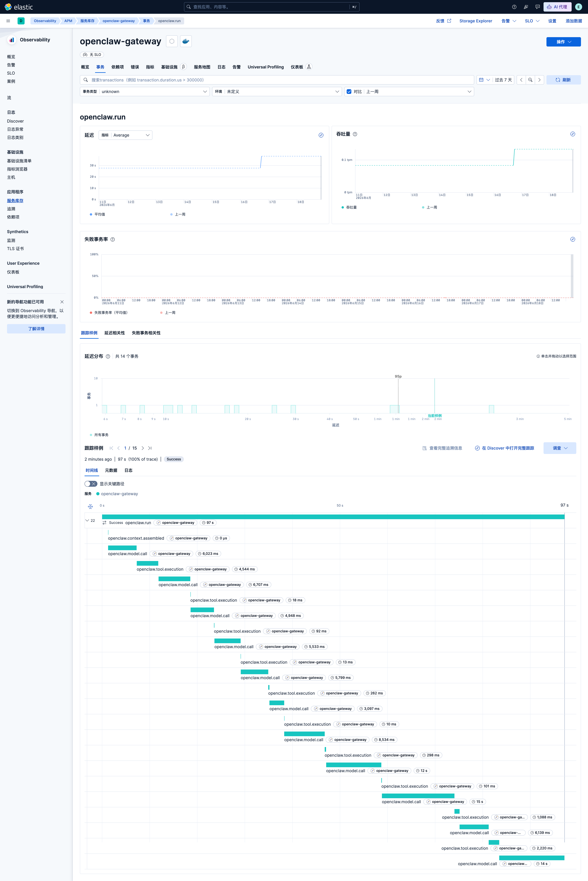Click the beta icon beside 基础设施 tab
588x881 pixels.
pyautogui.click(x=183, y=67)
